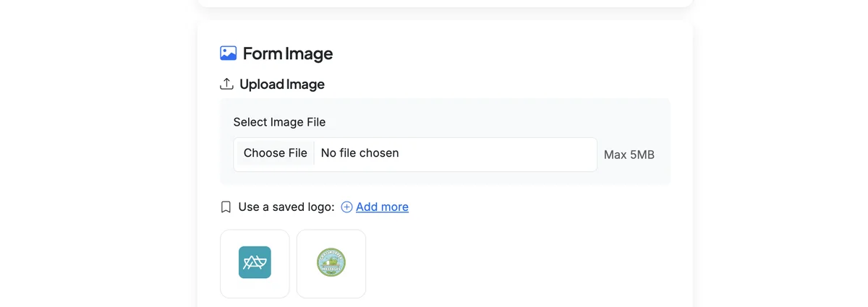Click the Use a saved logo text
This screenshot has height=307, width=868.
[x=286, y=207]
